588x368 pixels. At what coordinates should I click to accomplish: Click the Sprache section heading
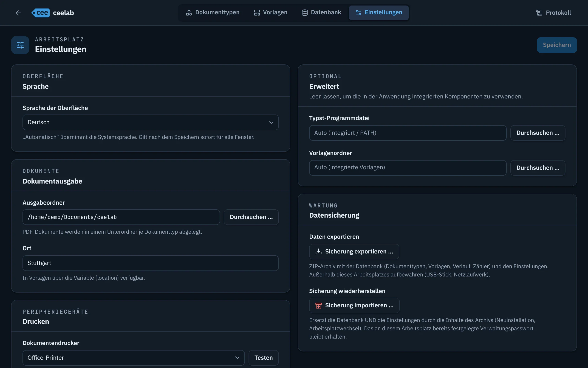35,86
